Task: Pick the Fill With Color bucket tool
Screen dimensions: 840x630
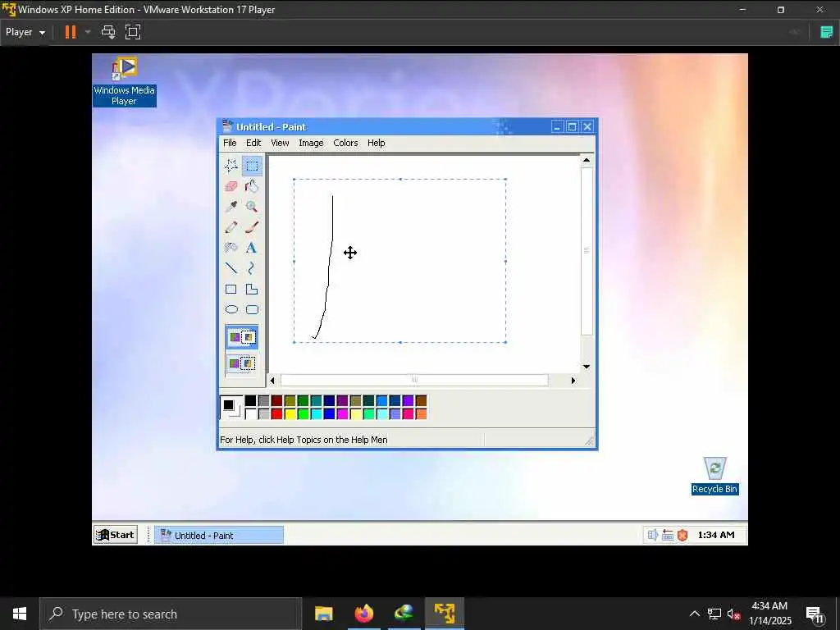Action: point(252,186)
